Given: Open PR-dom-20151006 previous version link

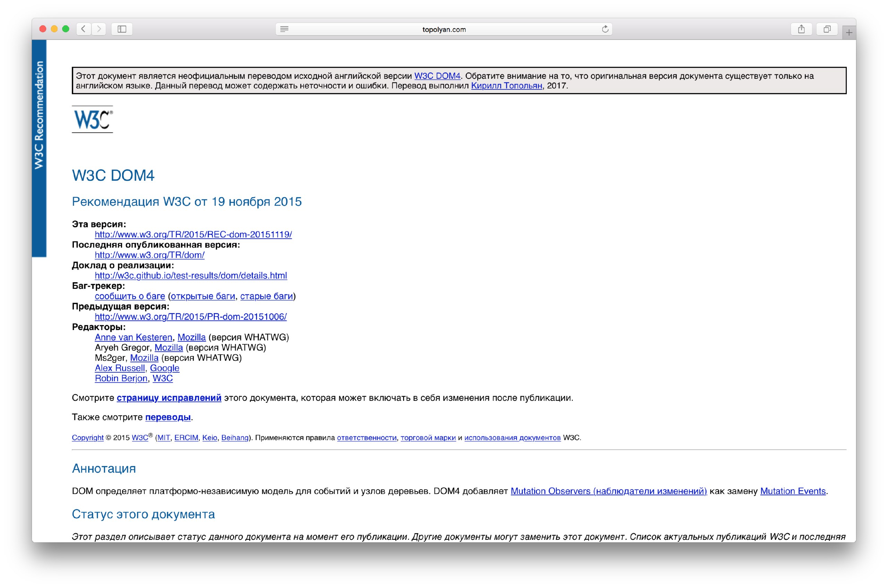Looking at the screenshot, I should click(x=190, y=317).
